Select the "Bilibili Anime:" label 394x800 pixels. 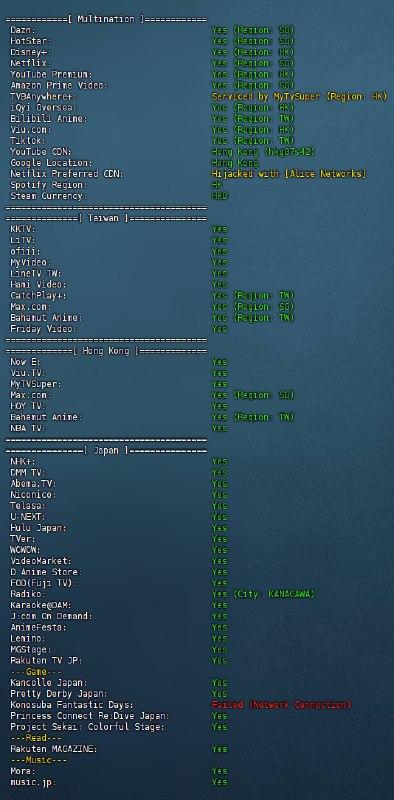[48, 119]
